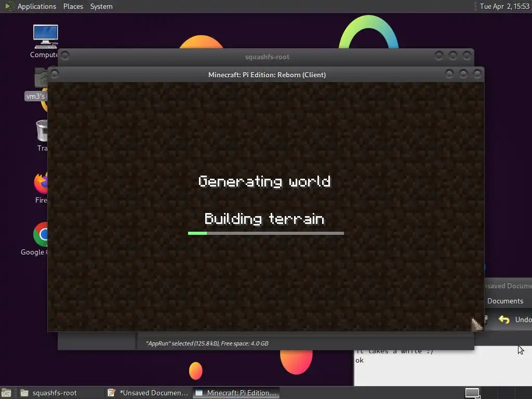Maximize the Minecraft: Pi Edition window
The width and height of the screenshot is (532, 399).
463,74
